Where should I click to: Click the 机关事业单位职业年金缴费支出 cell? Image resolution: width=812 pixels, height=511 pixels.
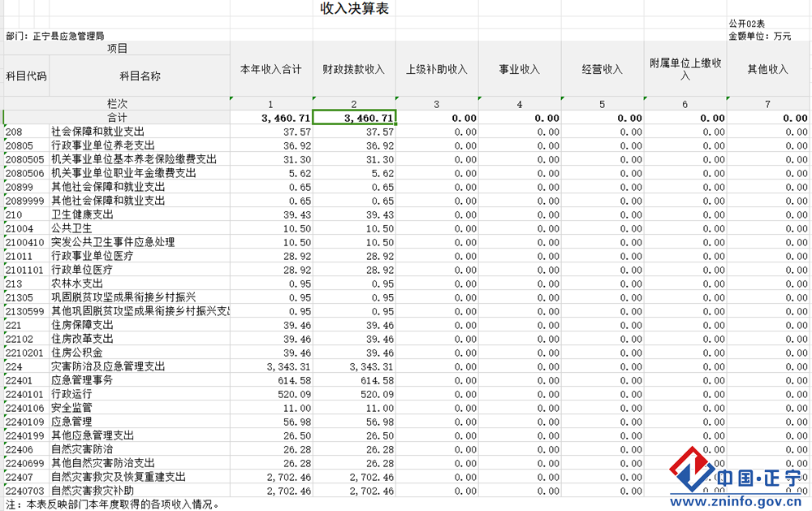tap(140, 173)
